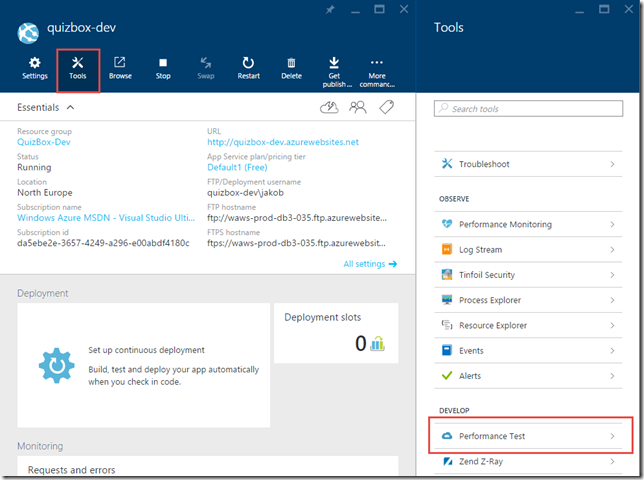The image size is (644, 480).
Task: Click the Zend Z-Ray icon
Action: coord(448,461)
